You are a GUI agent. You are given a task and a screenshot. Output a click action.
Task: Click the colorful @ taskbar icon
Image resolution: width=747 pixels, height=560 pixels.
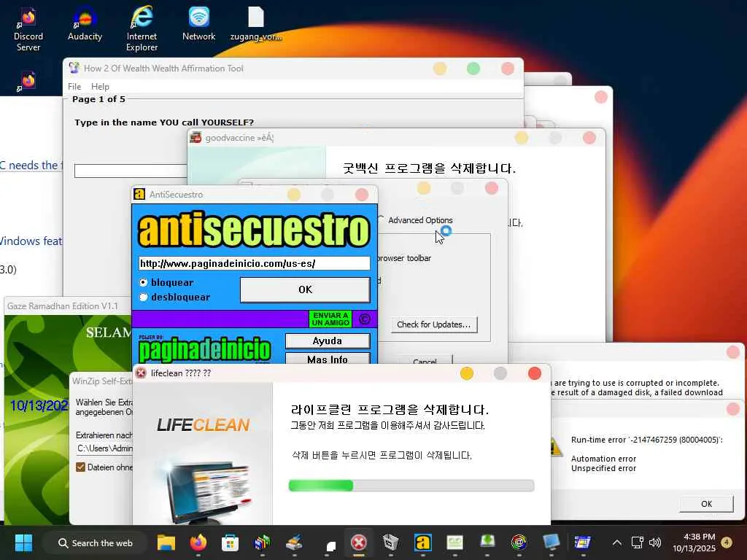point(519,542)
